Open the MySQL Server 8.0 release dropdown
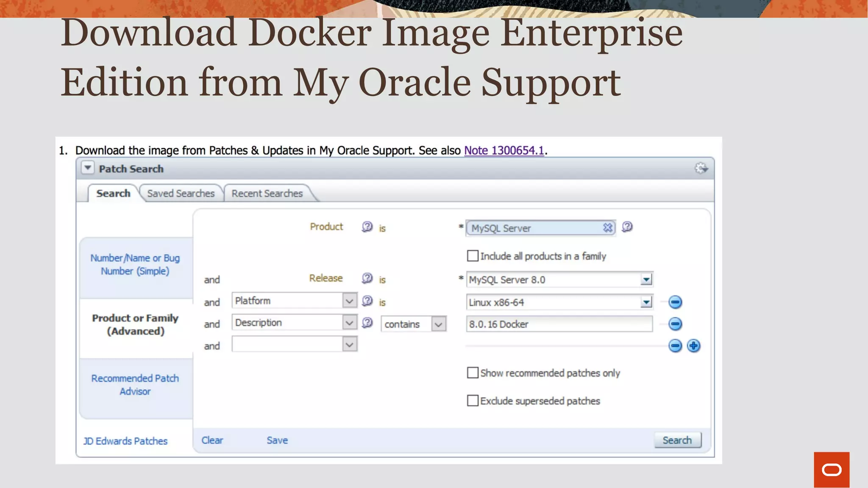 646,280
